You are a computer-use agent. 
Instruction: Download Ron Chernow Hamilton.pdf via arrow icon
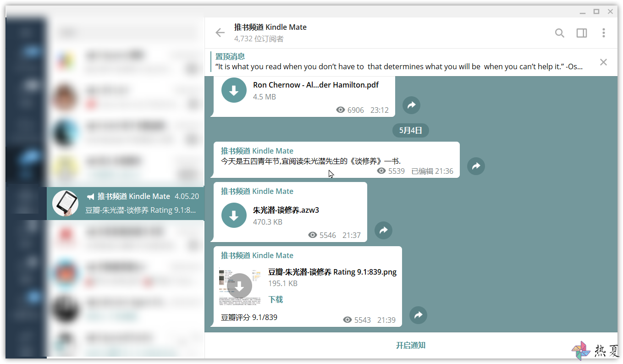click(x=234, y=90)
